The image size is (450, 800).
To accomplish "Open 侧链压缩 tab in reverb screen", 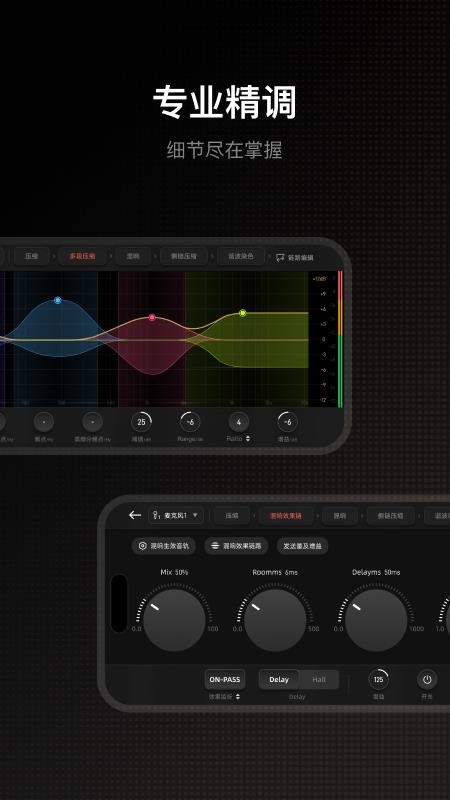I will click(x=390, y=515).
